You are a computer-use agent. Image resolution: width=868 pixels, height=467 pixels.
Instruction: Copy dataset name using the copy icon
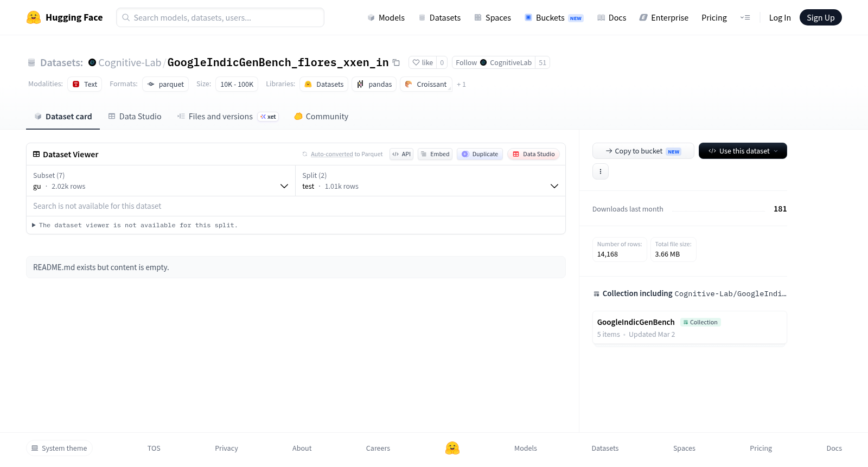[396, 62]
